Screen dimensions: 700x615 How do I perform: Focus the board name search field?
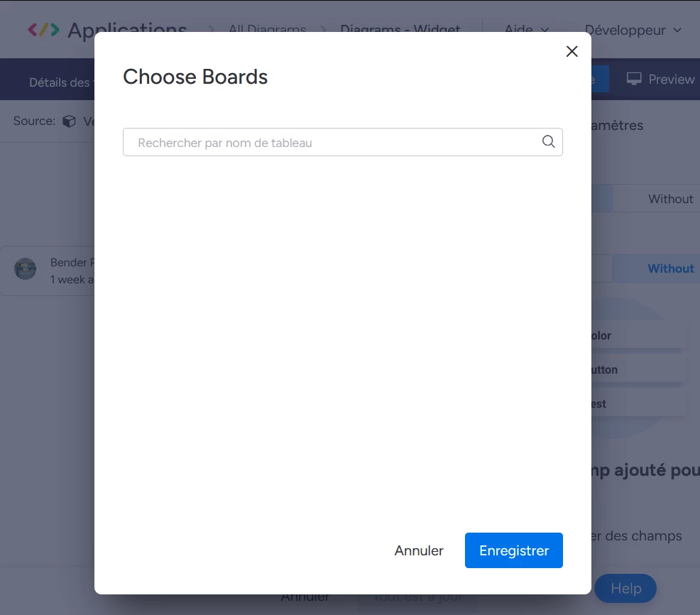click(x=342, y=142)
